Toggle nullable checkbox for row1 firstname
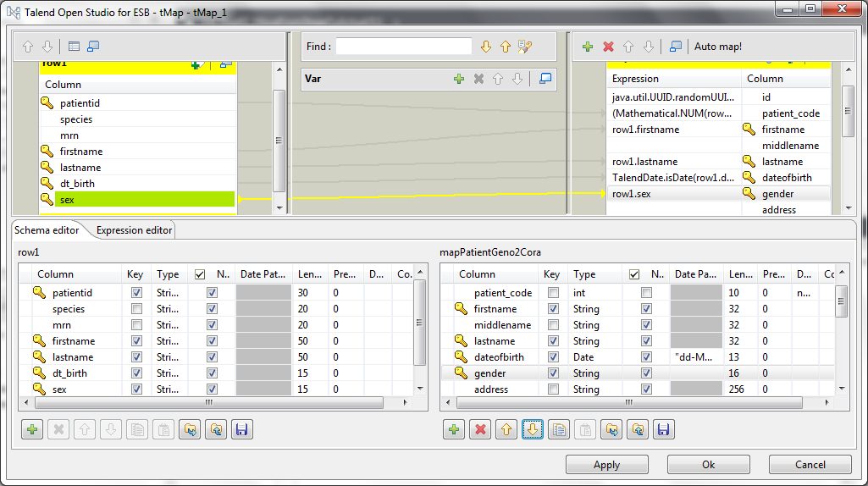The height and width of the screenshot is (486, 868). (212, 340)
